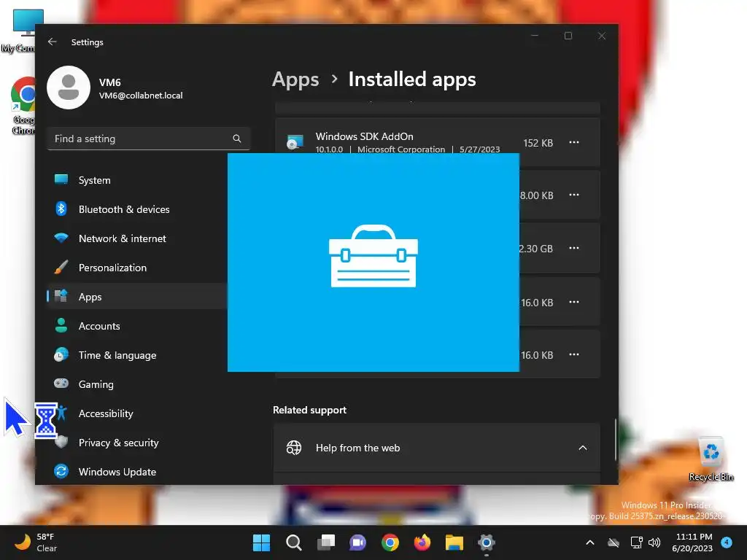Click the Bluetooth icon in sidebar
The height and width of the screenshot is (560, 747).
coord(61,209)
